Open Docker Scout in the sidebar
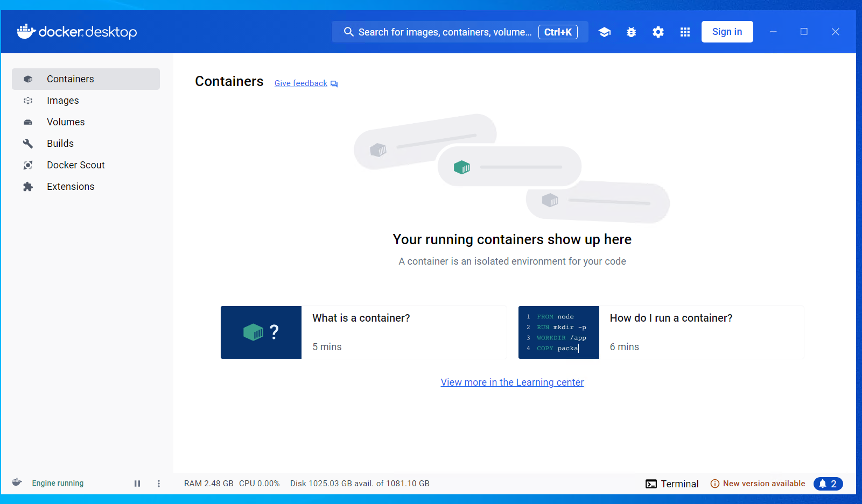This screenshot has height=504, width=862. pyautogui.click(x=86, y=165)
